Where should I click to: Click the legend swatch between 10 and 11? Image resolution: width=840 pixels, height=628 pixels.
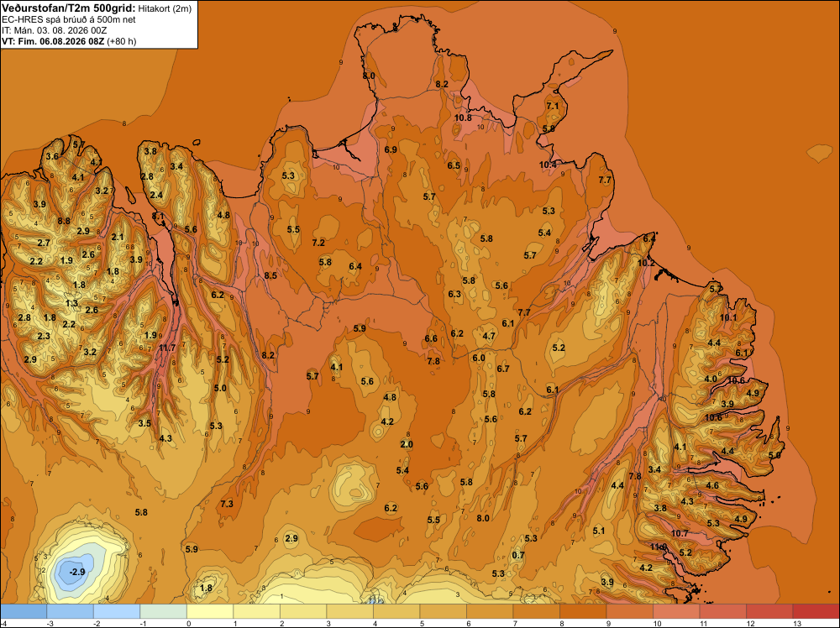click(x=676, y=611)
